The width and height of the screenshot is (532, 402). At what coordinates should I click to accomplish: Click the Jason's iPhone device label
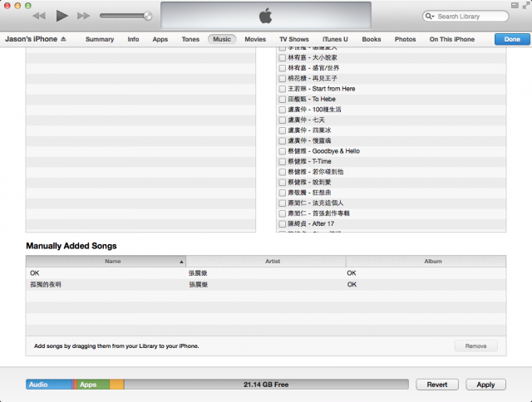click(32, 39)
